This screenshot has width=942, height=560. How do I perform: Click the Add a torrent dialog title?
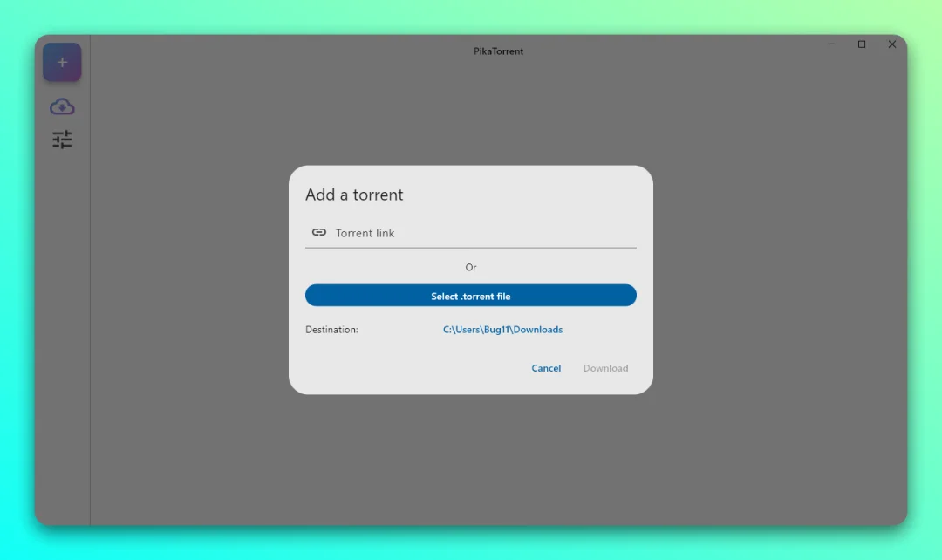[354, 195]
